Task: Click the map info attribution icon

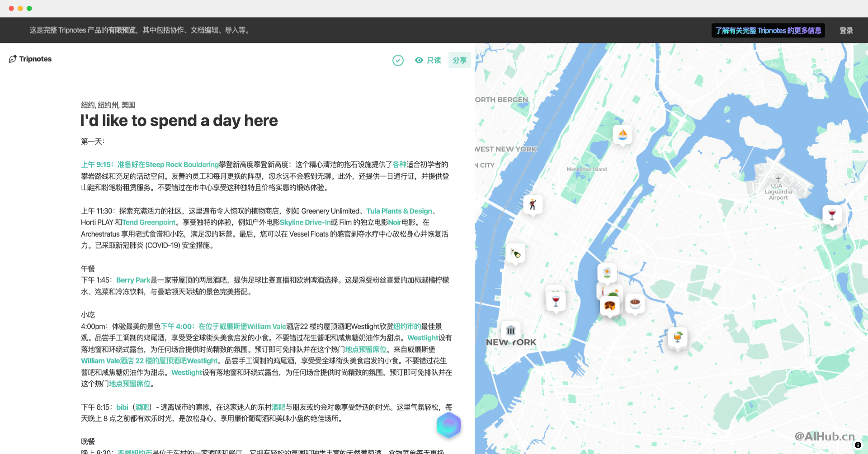Action: tap(858, 445)
